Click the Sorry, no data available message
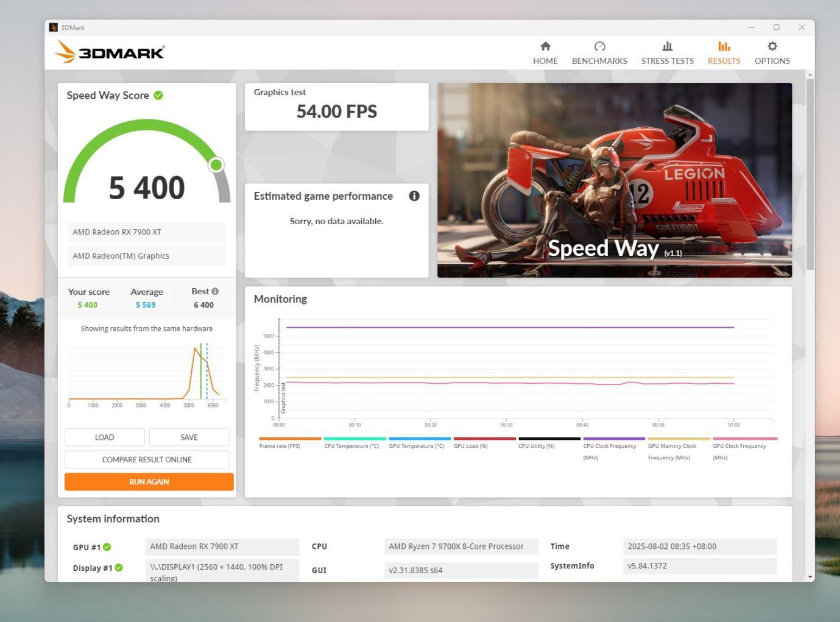840x622 pixels. tap(337, 221)
